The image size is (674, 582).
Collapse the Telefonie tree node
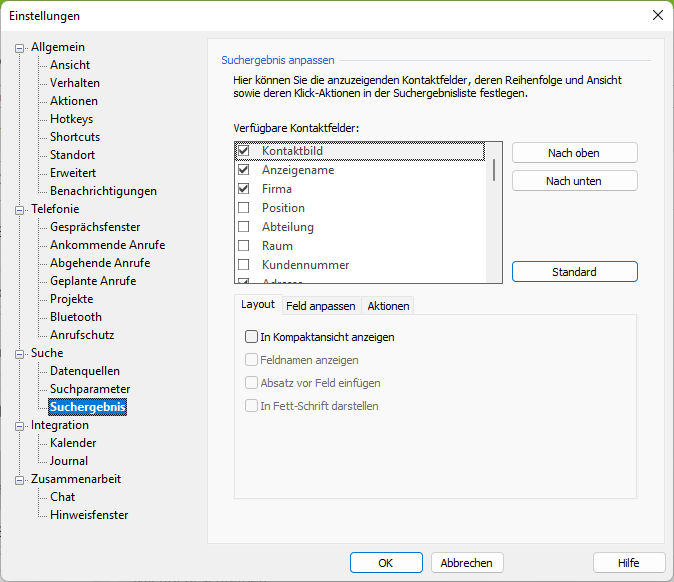[19, 210]
